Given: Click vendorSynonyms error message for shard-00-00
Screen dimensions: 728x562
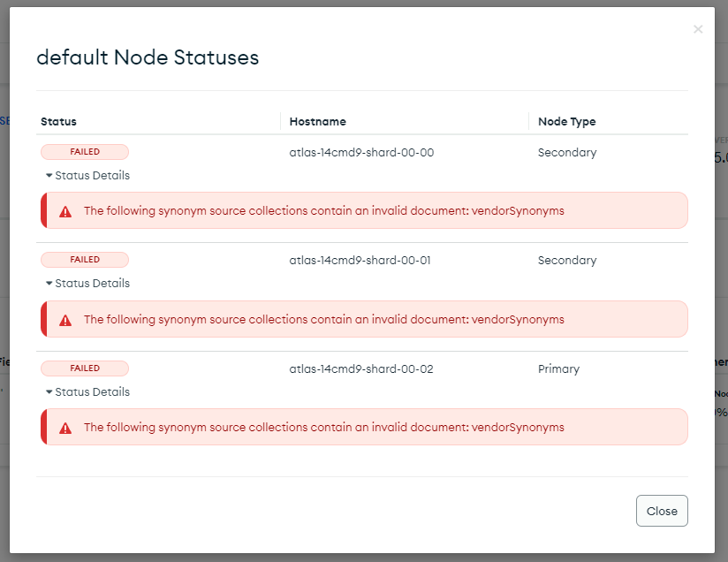Looking at the screenshot, I should (323, 211).
